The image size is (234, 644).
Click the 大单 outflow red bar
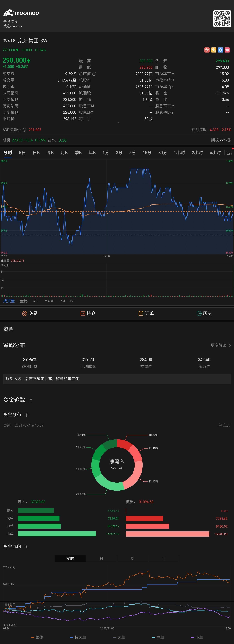tap(144, 519)
